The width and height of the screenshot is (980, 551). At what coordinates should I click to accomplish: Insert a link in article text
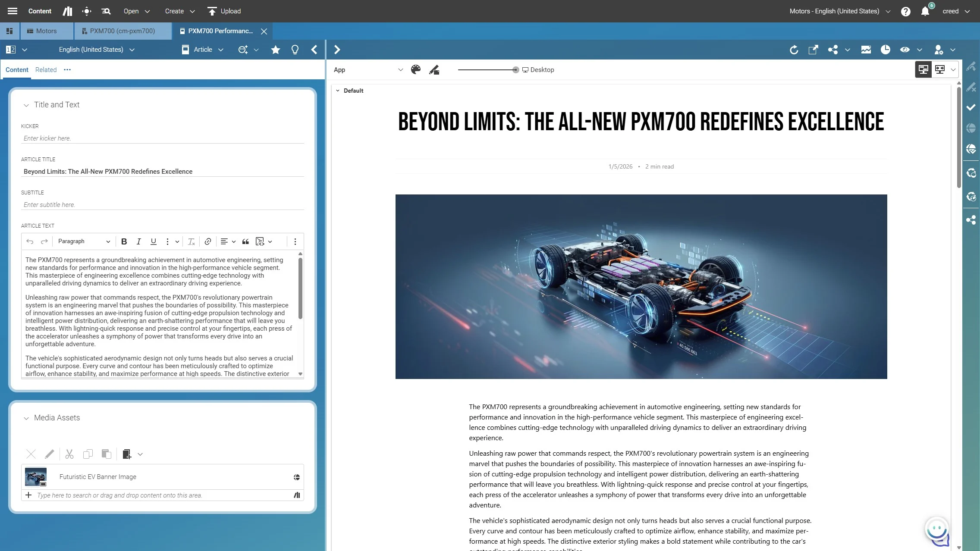point(207,241)
